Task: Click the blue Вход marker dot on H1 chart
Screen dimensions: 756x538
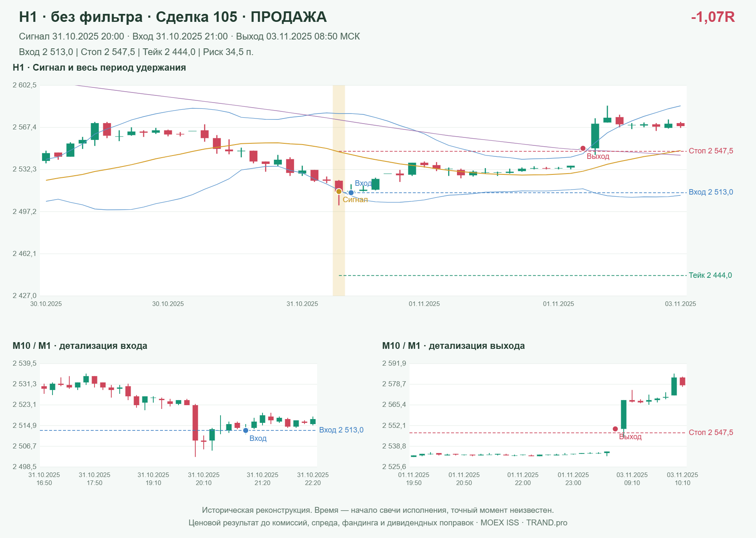Action: pyautogui.click(x=351, y=193)
